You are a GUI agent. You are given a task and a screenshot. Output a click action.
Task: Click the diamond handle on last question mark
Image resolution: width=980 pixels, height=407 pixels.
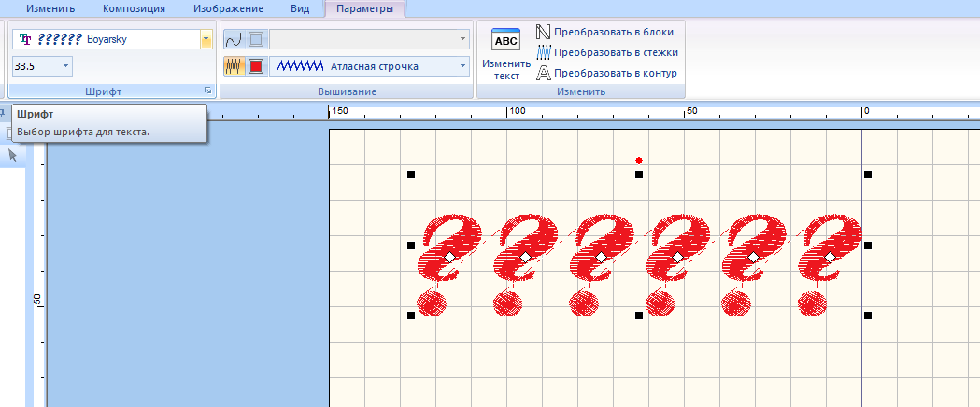click(830, 258)
